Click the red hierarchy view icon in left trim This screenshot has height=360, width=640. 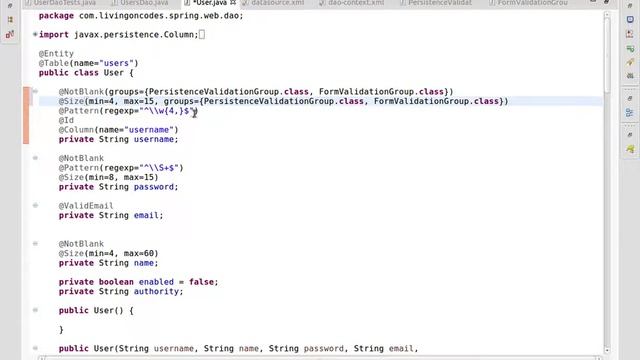(x=10, y=34)
